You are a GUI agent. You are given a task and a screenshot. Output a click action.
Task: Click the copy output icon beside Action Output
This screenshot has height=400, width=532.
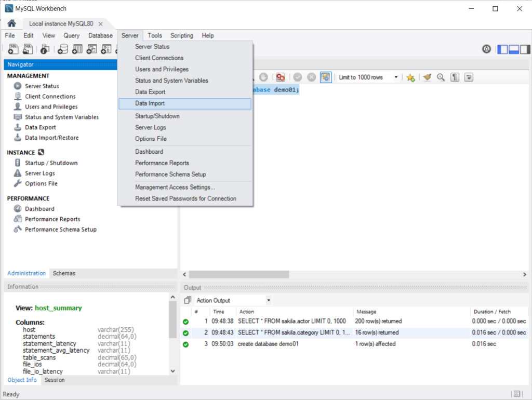coord(188,300)
